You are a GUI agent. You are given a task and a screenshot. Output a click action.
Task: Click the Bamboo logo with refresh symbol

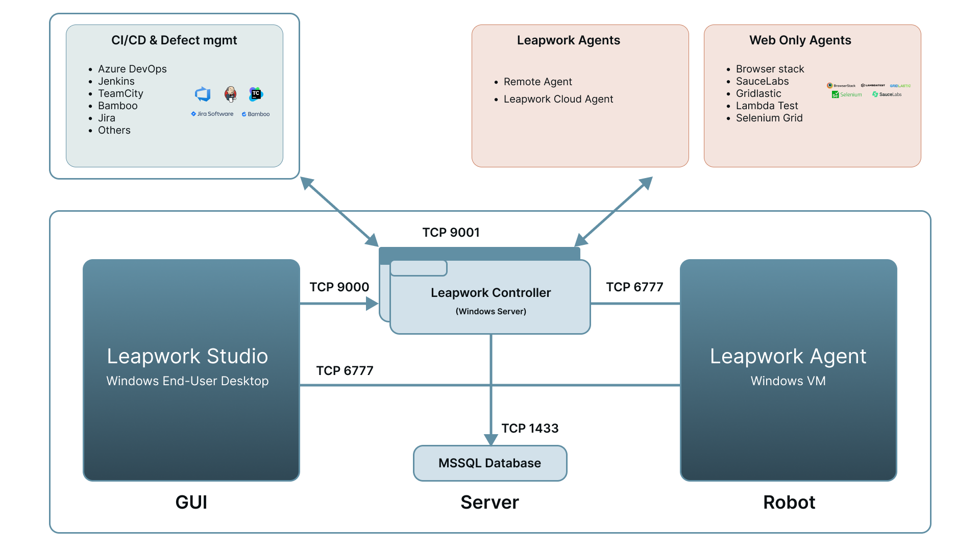[256, 114]
